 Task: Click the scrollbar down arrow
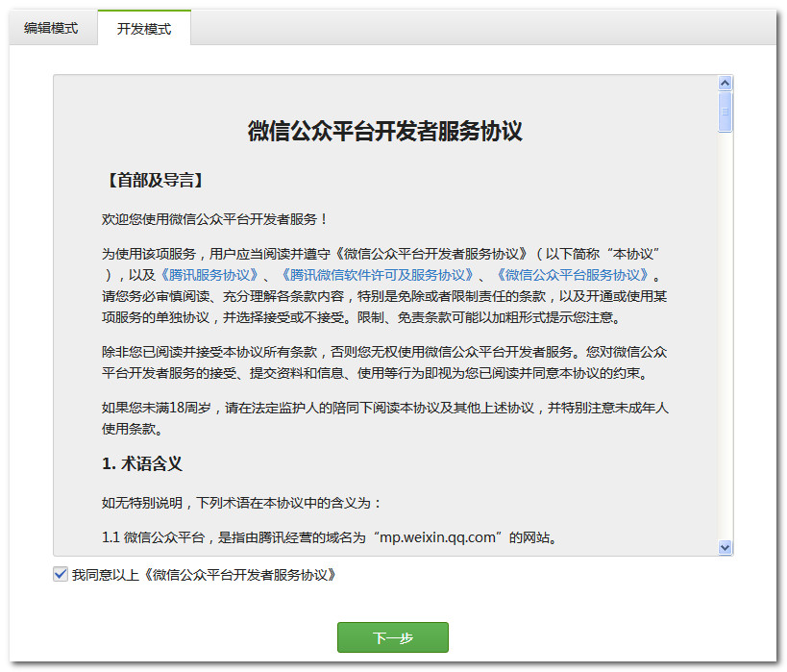coord(725,547)
